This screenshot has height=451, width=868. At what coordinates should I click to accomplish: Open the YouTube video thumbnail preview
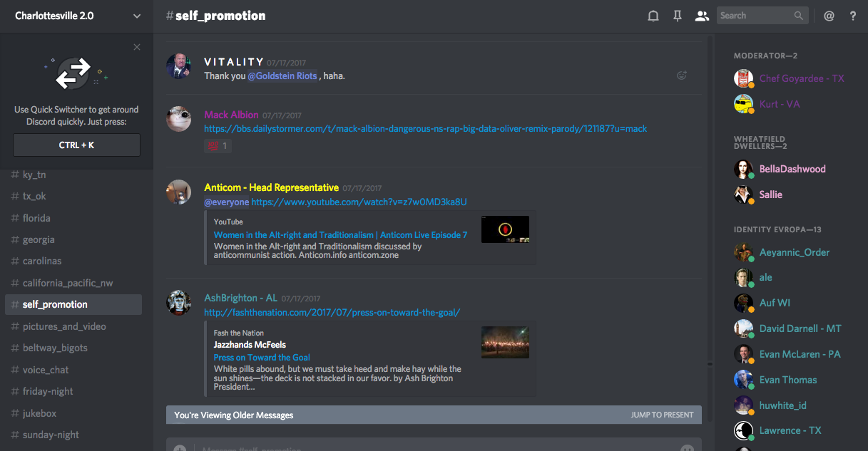505,229
